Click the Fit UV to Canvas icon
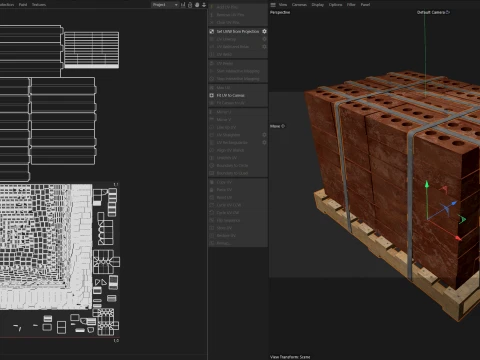Screen dimensions: 480x360 (211, 95)
